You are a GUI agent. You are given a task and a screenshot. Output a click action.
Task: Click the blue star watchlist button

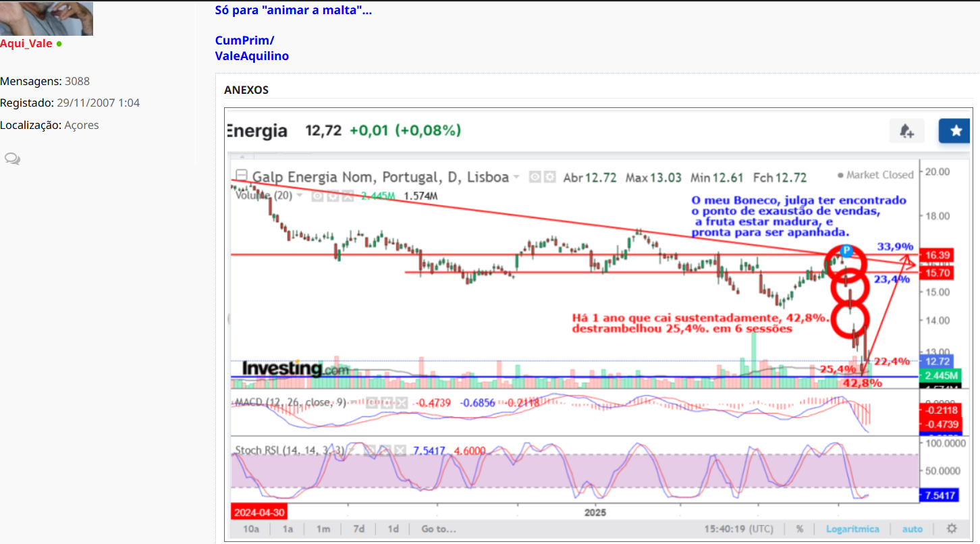coord(956,131)
